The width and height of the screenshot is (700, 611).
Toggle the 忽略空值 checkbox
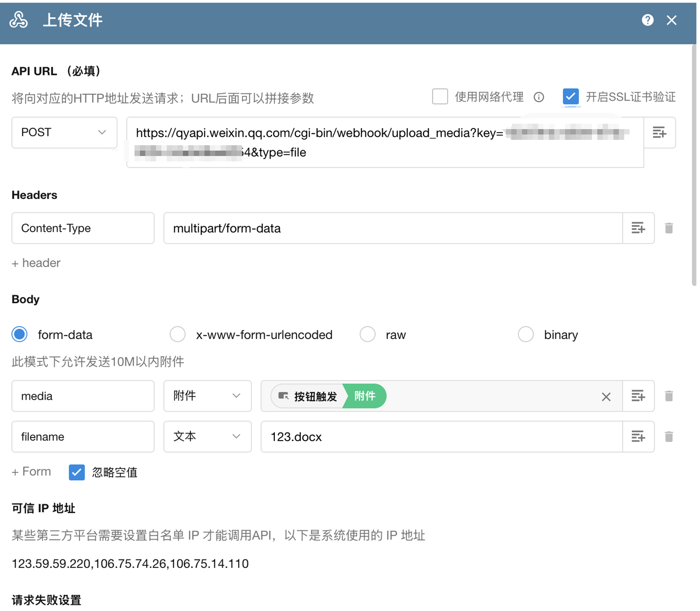77,472
